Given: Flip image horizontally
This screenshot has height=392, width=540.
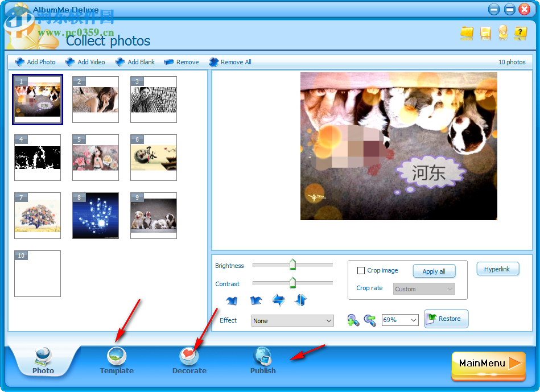Looking at the screenshot, I should (x=278, y=300).
